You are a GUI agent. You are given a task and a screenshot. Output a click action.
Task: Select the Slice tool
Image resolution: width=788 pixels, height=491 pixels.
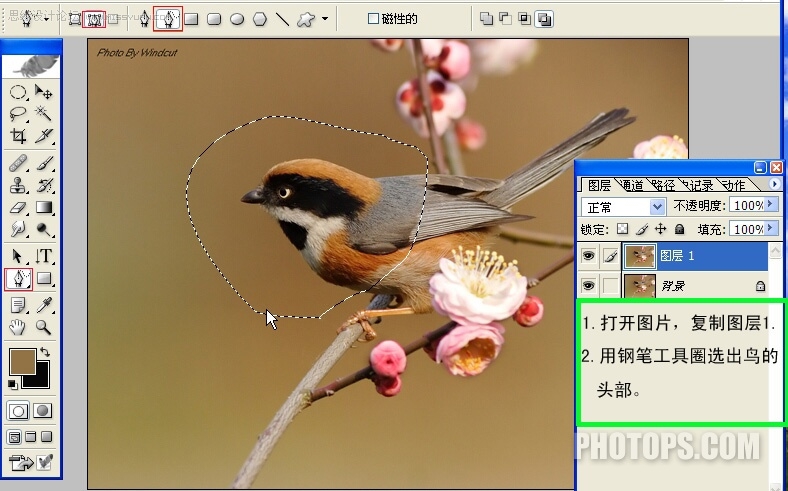[44, 136]
